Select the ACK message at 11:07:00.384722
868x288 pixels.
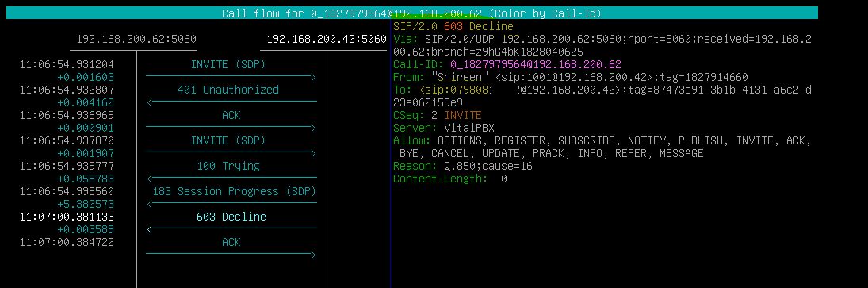point(231,243)
